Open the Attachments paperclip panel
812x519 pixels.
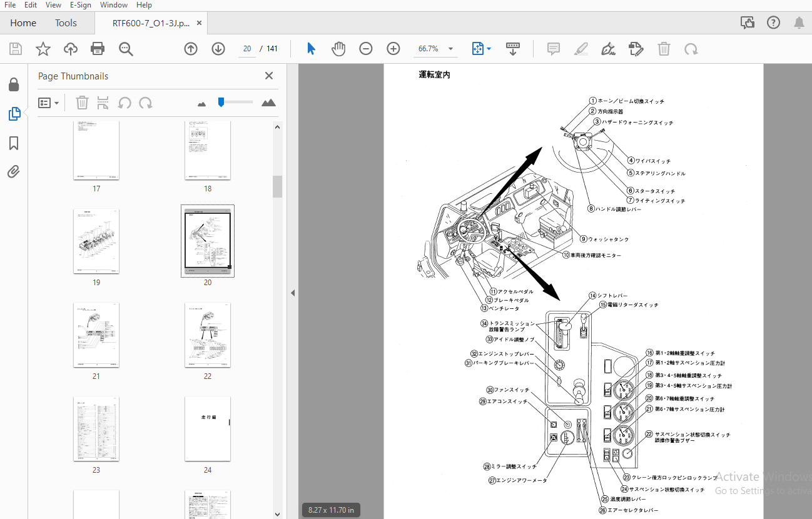[14, 172]
